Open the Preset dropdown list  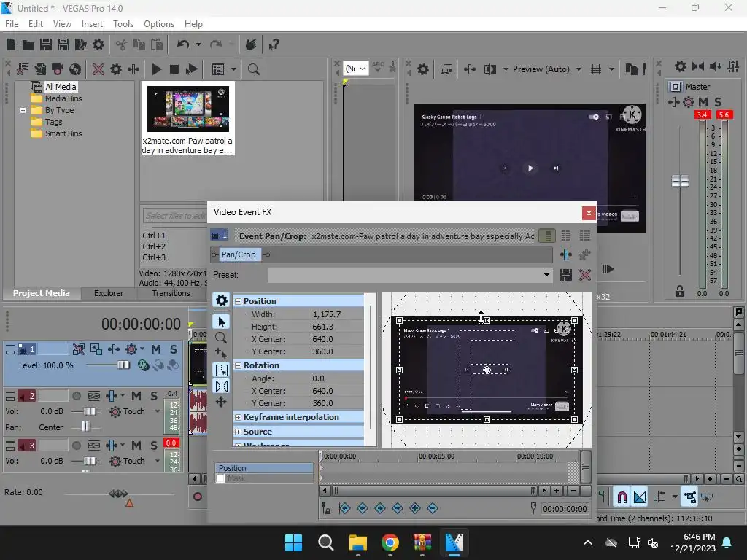(546, 275)
